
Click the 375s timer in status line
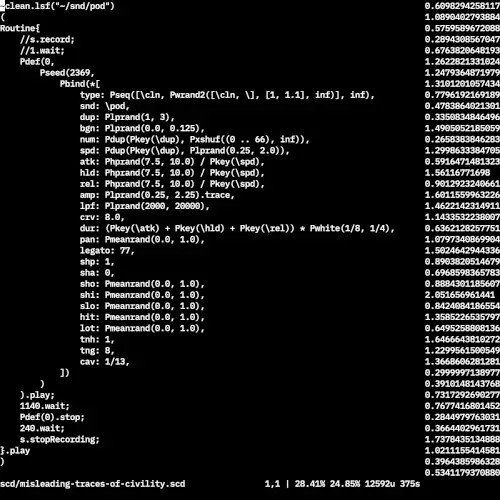pos(410,484)
